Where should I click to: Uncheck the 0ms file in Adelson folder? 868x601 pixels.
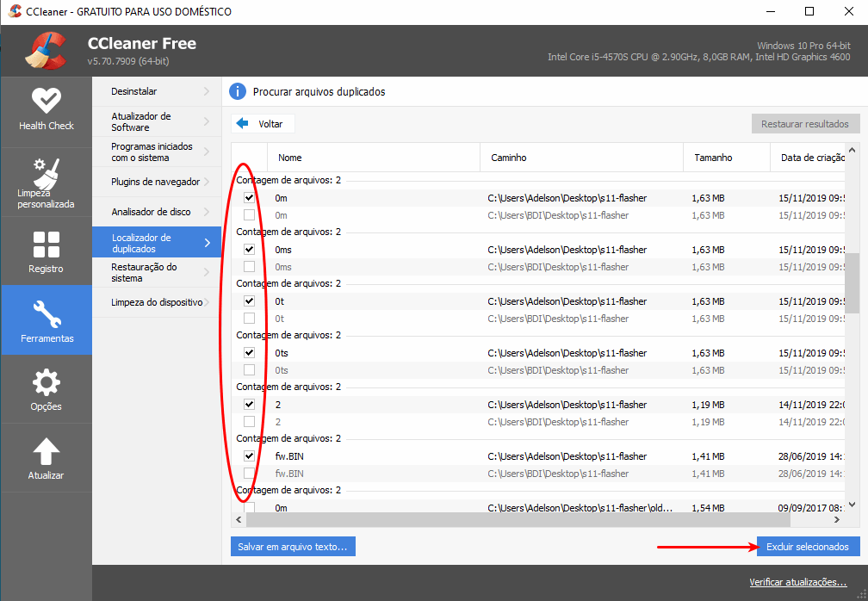point(249,249)
